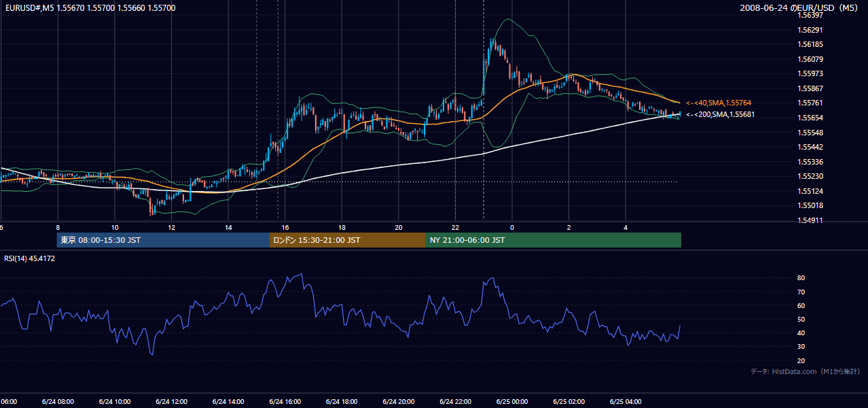This screenshot has width=868, height=408.
Task: Select the 6/24 10:00 bottom date label
Action: click(x=114, y=402)
